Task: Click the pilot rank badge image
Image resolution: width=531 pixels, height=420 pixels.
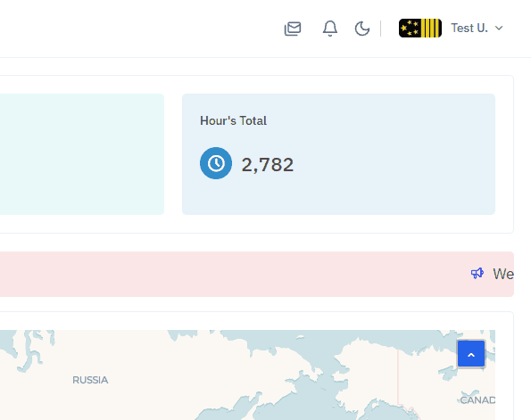Action: (x=420, y=29)
